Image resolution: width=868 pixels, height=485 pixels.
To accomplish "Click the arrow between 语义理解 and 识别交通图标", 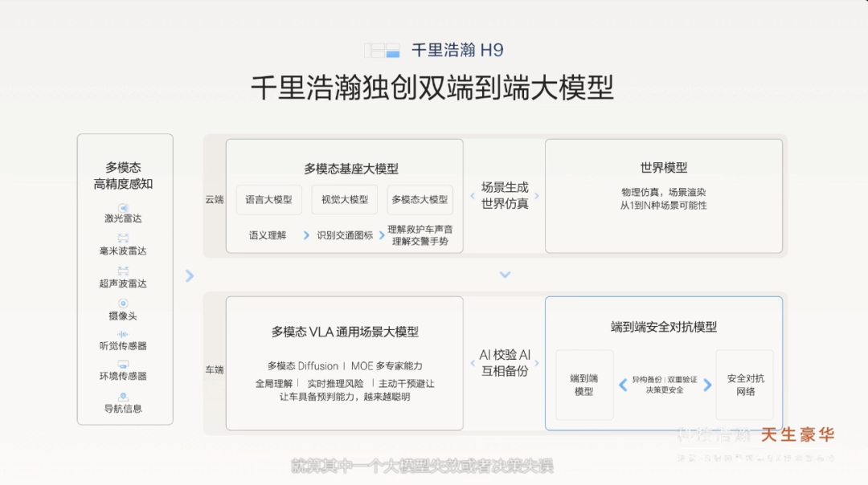I will [x=307, y=235].
